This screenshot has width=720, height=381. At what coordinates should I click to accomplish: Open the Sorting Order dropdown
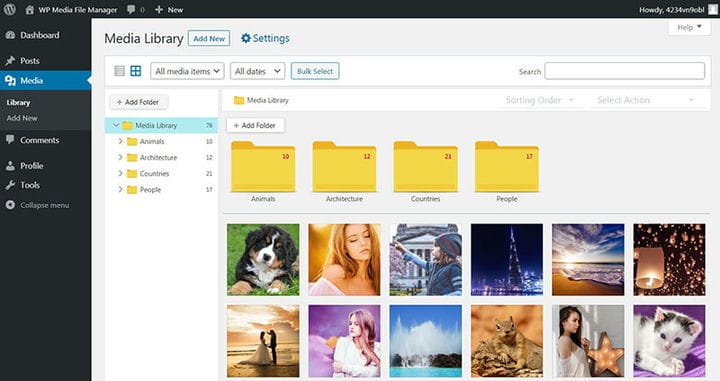point(541,100)
